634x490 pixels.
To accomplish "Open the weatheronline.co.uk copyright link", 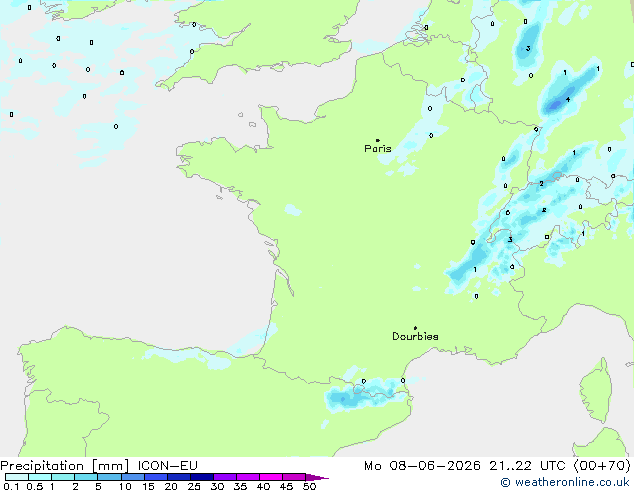I will click(565, 482).
